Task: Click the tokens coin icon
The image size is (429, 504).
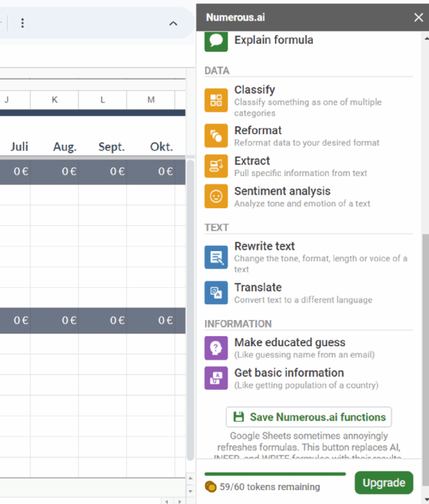Action: click(x=211, y=486)
